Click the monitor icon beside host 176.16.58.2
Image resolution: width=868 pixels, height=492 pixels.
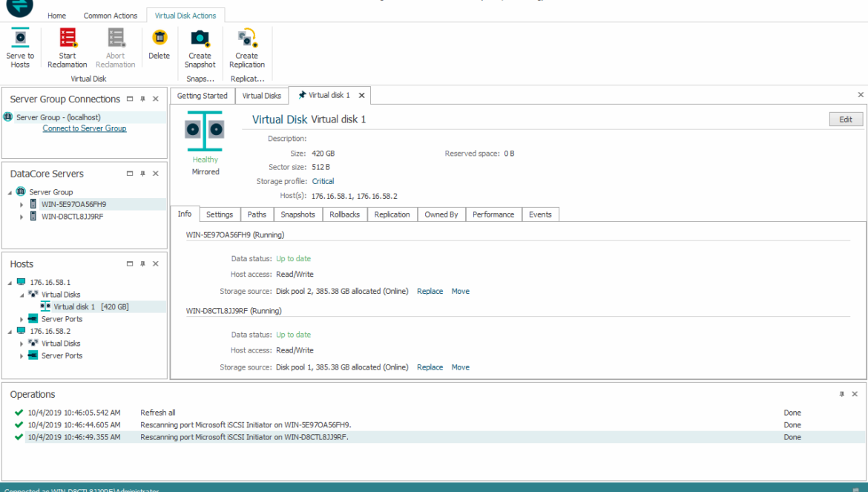pyautogui.click(x=21, y=331)
